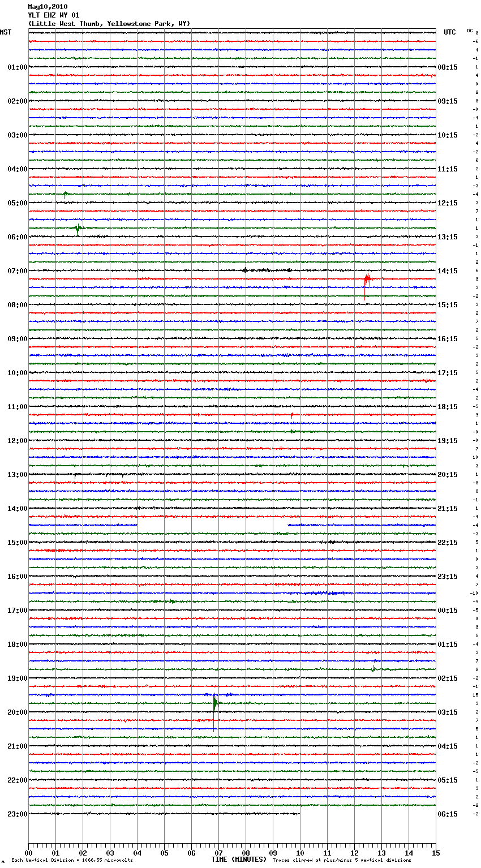
Task: Click the 18:15 UTC time label
Action: point(448,407)
